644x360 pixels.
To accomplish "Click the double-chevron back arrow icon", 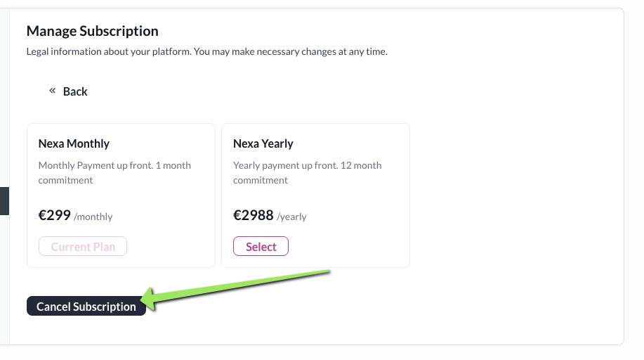I will click(52, 91).
